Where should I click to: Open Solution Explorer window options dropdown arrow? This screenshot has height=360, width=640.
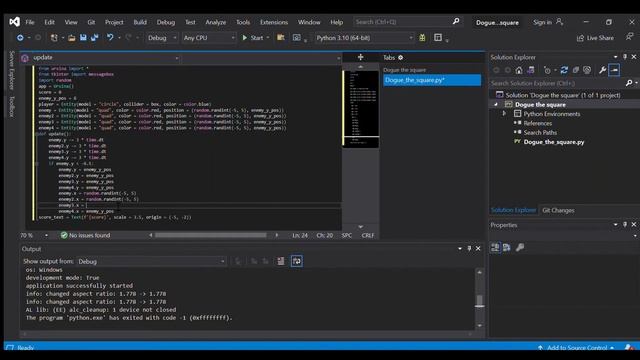(x=616, y=57)
